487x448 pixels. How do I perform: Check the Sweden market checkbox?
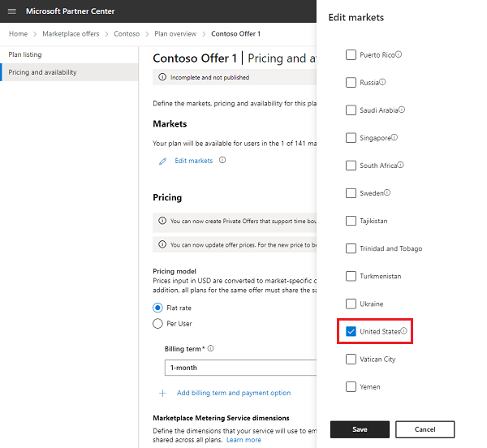click(x=351, y=193)
